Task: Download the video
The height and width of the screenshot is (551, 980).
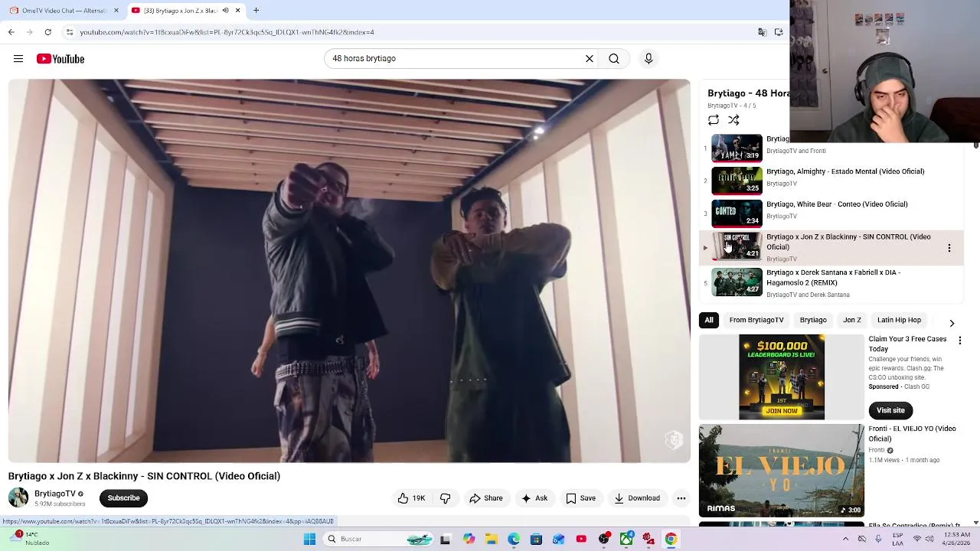Action: point(637,498)
